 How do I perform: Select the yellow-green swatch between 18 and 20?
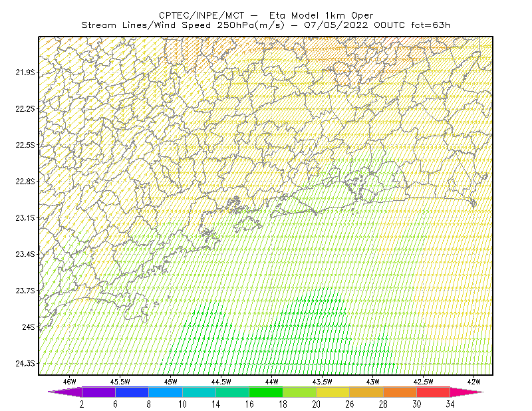pos(300,392)
